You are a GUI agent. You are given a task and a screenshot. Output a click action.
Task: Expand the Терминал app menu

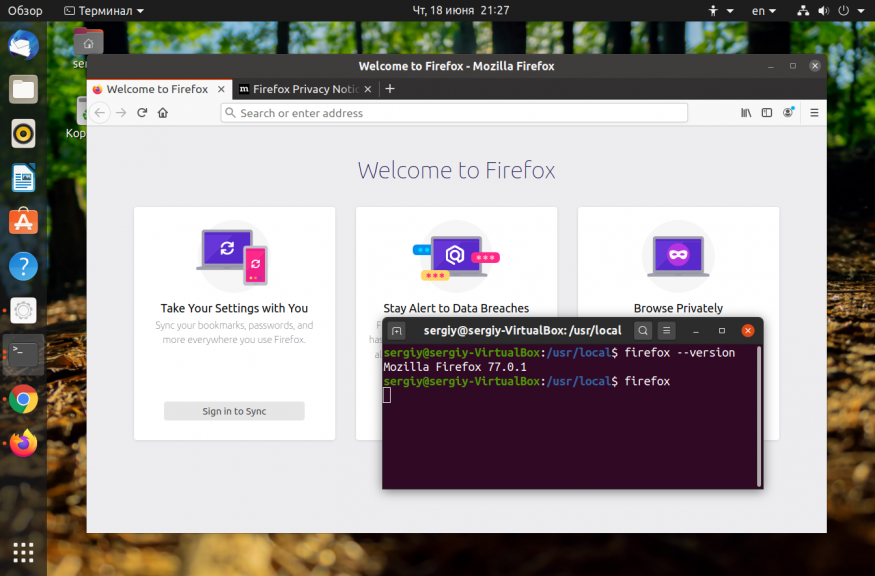tap(104, 11)
